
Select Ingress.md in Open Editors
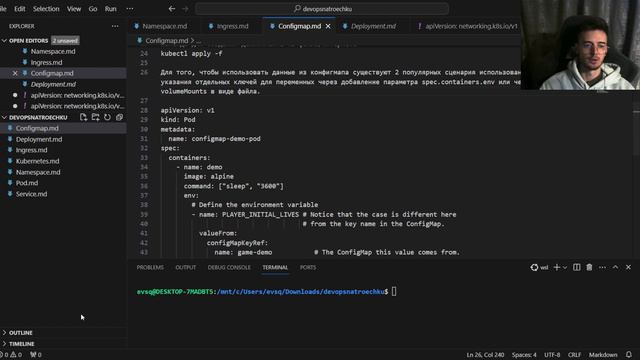click(47, 62)
